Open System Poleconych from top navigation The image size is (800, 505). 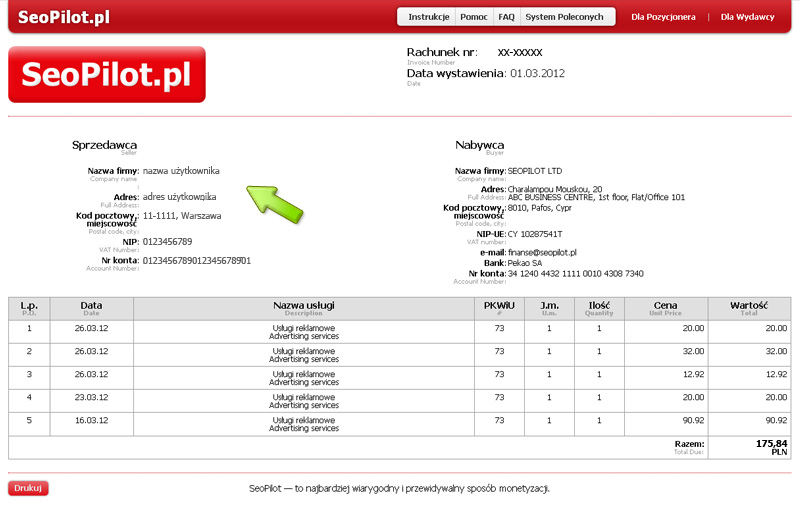click(564, 17)
